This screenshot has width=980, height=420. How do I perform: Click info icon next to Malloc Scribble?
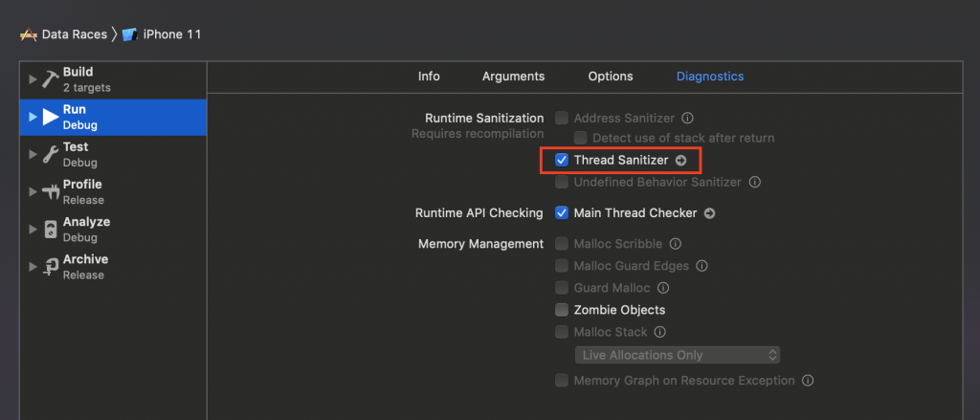coord(676,244)
